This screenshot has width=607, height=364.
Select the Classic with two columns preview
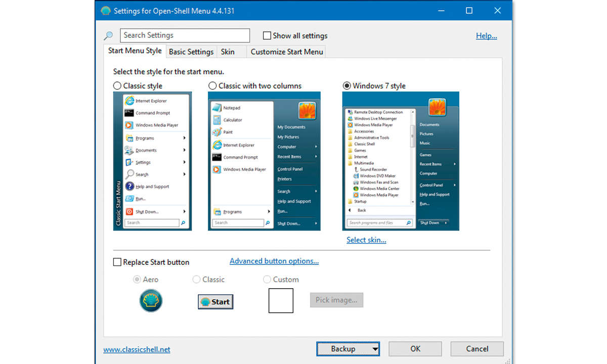265,161
